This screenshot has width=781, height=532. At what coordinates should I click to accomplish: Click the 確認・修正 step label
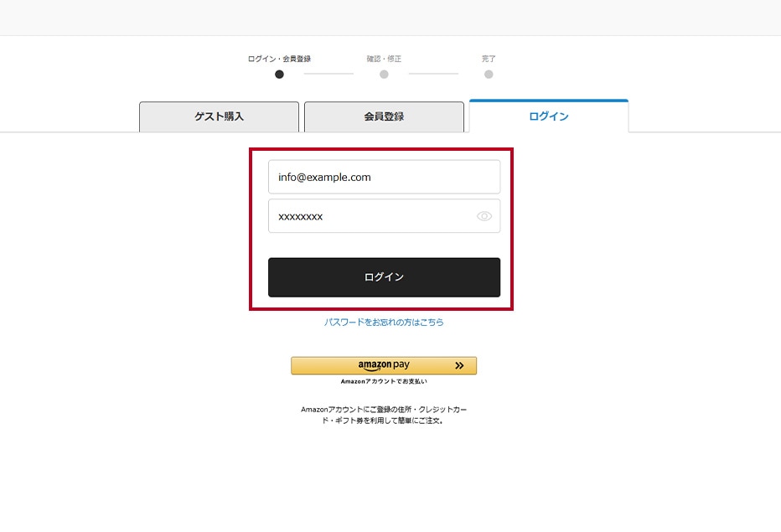click(x=384, y=59)
